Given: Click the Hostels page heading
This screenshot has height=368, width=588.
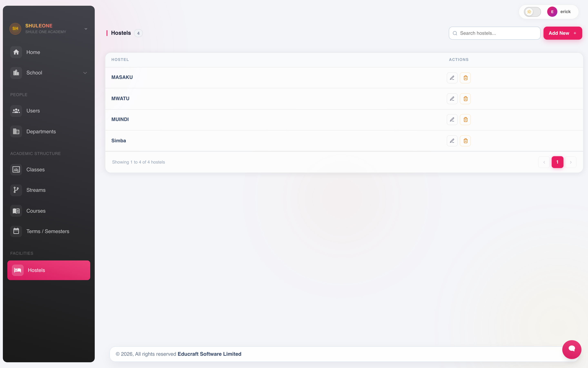Looking at the screenshot, I should click(x=121, y=33).
